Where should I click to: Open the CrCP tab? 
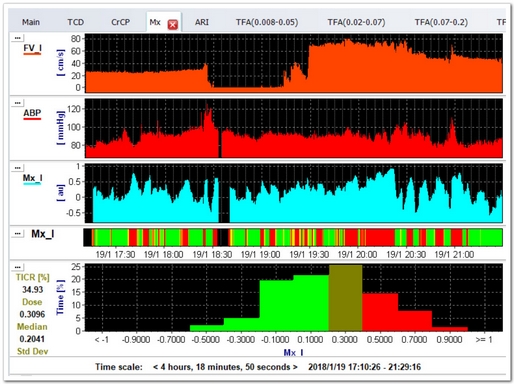[120, 22]
